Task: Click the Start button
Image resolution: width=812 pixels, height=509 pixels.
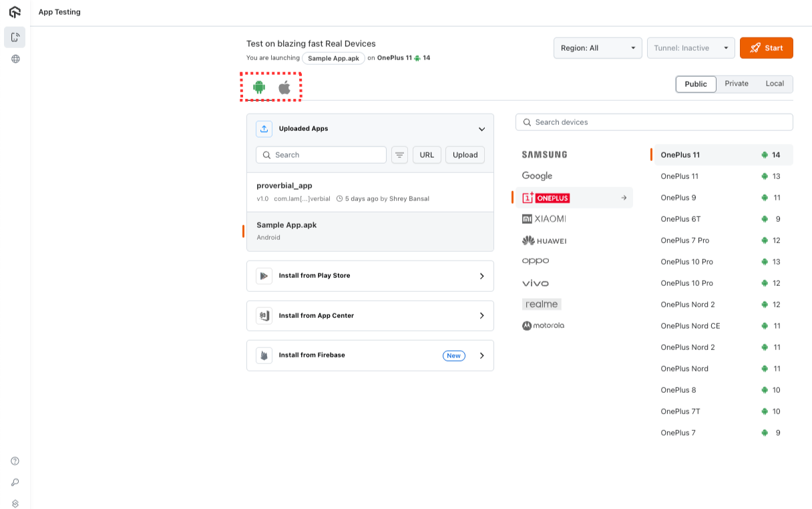Action: [766, 47]
